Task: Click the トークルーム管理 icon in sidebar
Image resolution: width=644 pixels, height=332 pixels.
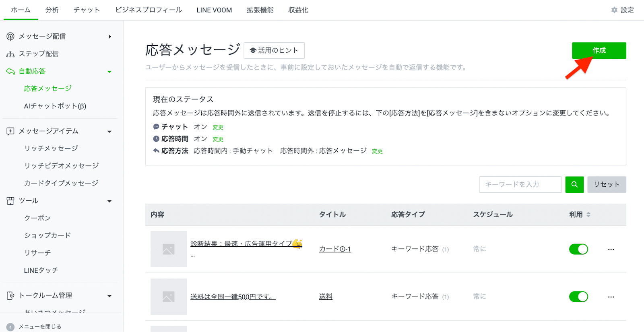Action: coord(10,296)
